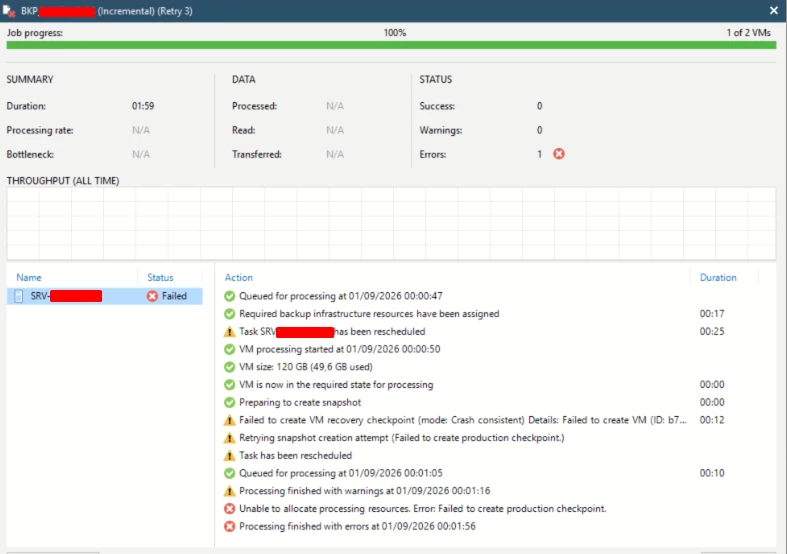Click the backup job icon in title bar

click(x=9, y=11)
